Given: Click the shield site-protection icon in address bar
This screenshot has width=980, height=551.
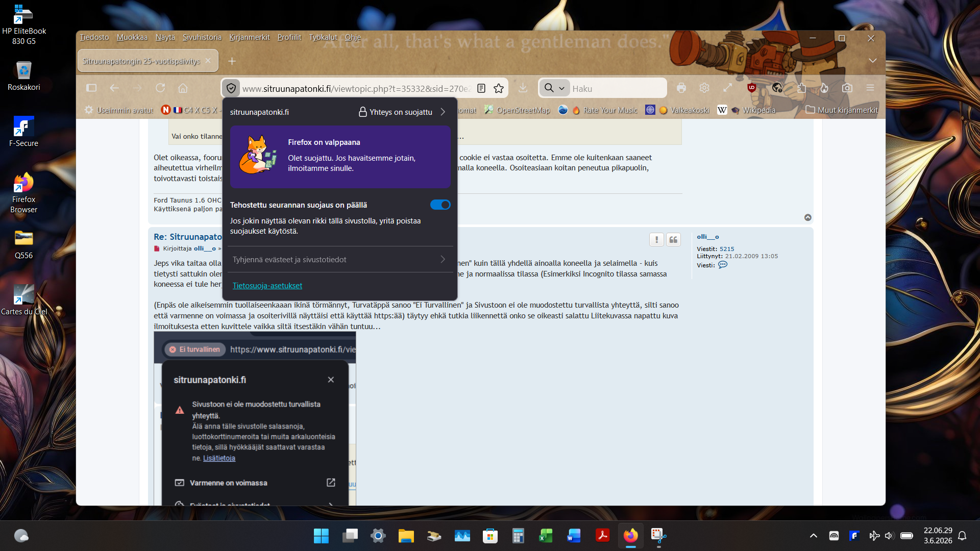Looking at the screenshot, I should tap(231, 88).
